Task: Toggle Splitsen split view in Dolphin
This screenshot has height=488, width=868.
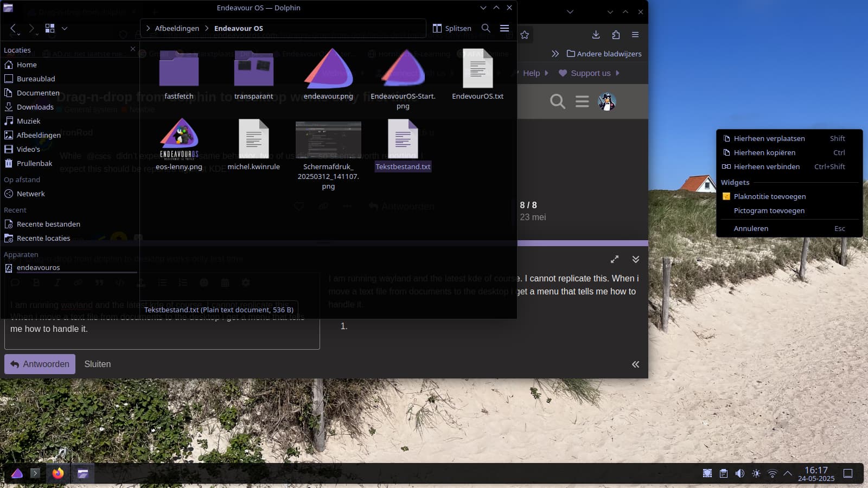Action: (452, 28)
